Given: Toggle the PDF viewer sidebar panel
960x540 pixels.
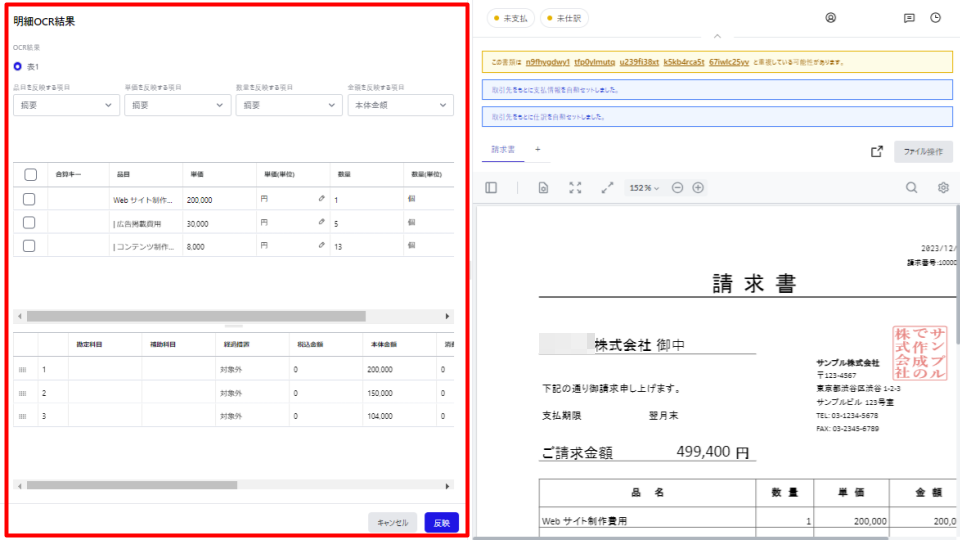Looking at the screenshot, I should pyautogui.click(x=491, y=188).
